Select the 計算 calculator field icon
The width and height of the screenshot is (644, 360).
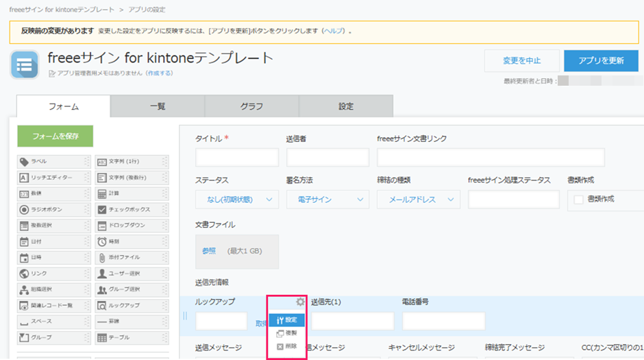pyautogui.click(x=102, y=193)
